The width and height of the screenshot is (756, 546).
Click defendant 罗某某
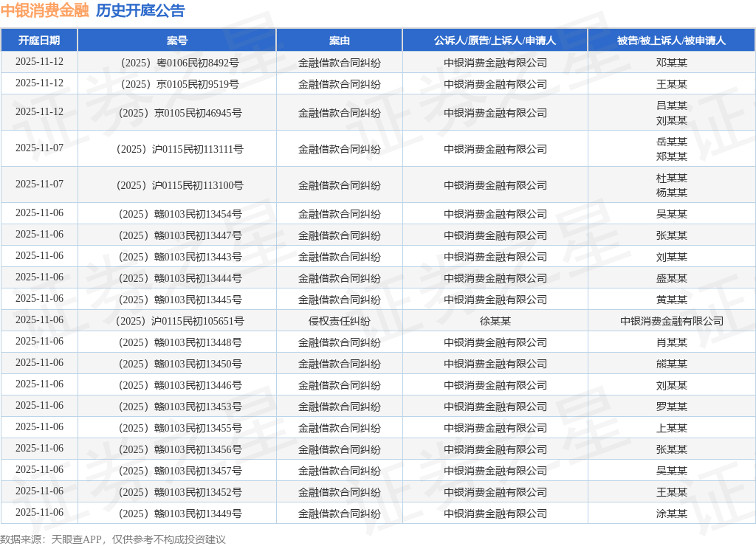[x=672, y=407]
